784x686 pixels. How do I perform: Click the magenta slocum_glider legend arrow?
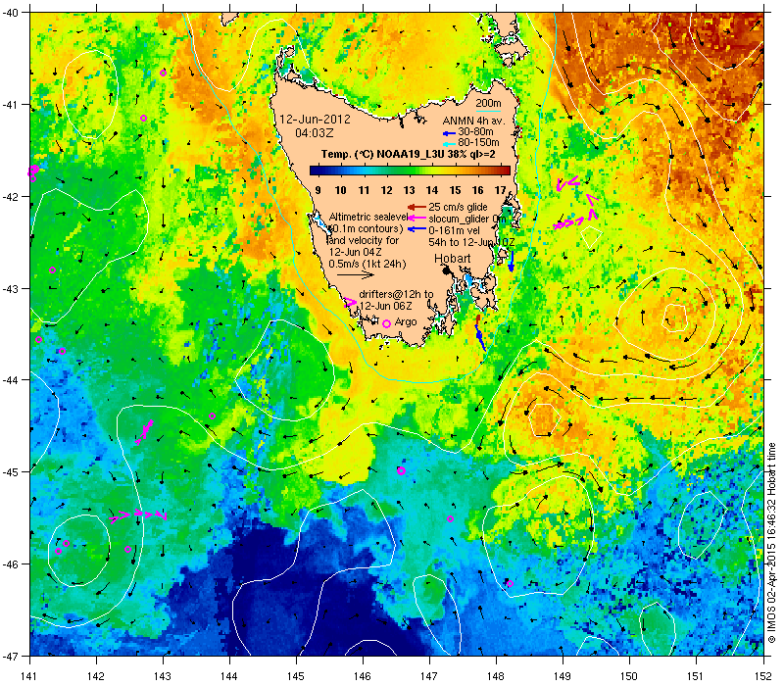click(x=417, y=218)
